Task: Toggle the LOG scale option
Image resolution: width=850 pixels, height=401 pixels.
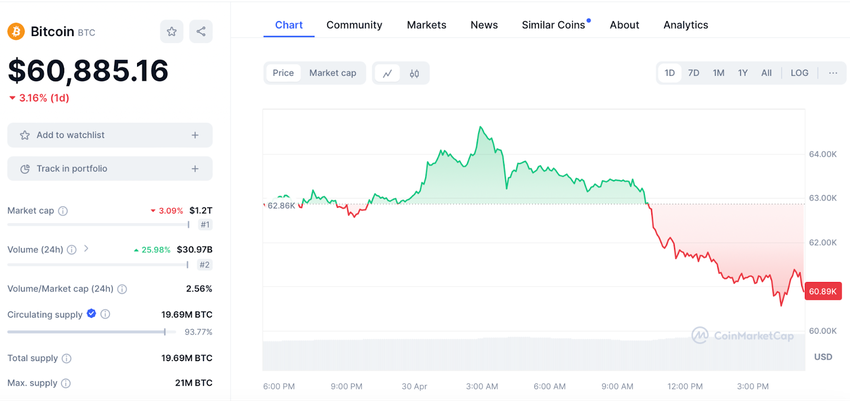Action: 800,73
